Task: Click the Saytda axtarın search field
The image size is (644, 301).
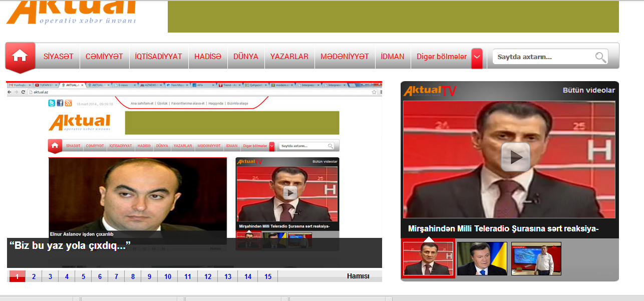Action: tap(542, 57)
